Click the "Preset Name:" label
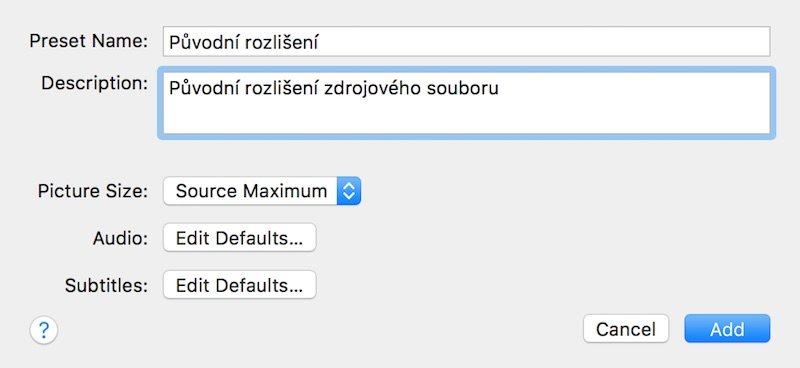The image size is (800, 368). [x=89, y=41]
